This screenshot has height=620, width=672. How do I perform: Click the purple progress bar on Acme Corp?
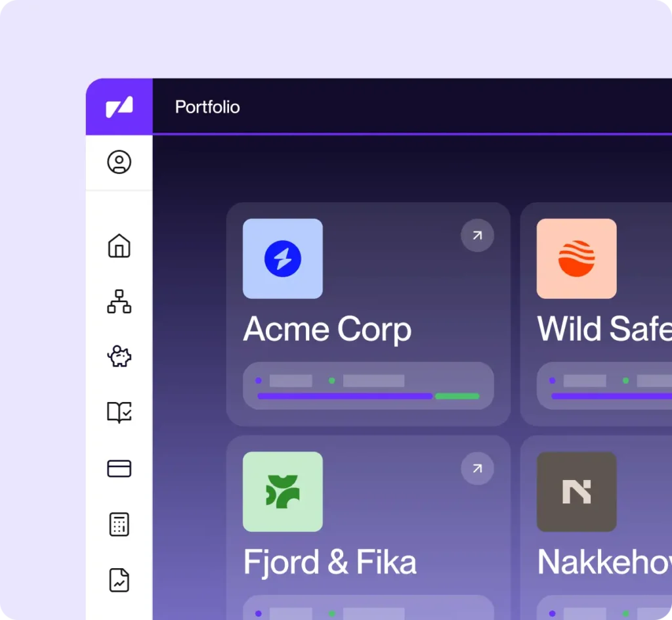(345, 396)
